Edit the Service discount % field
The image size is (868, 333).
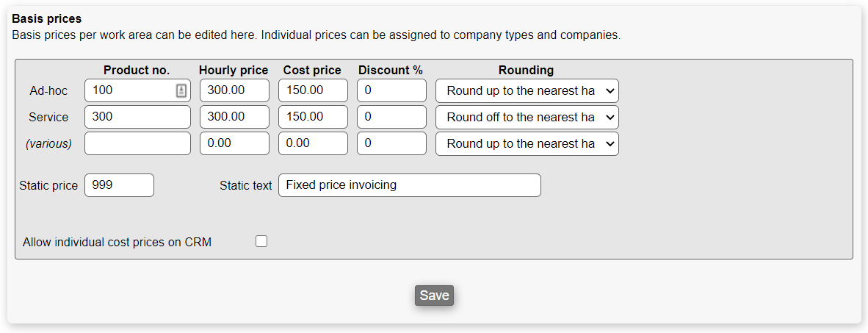click(391, 118)
